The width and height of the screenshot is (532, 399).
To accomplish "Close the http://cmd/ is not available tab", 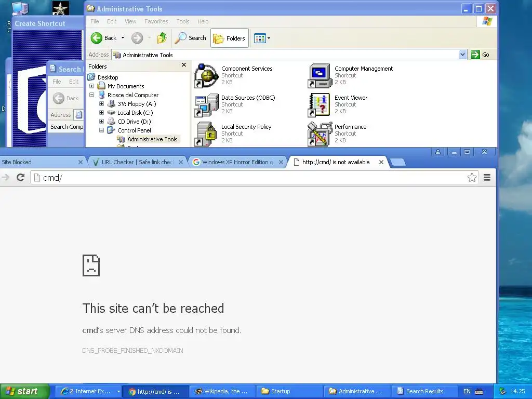I will coord(381,162).
